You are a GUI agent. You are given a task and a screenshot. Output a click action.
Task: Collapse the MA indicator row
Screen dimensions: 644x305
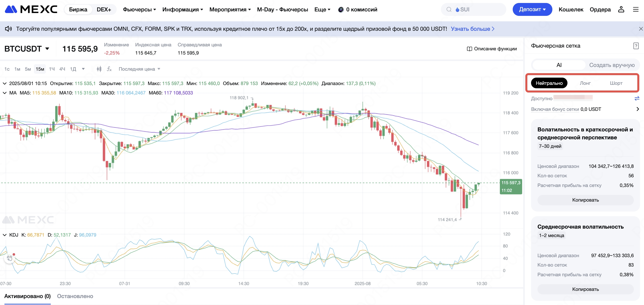pos(4,93)
